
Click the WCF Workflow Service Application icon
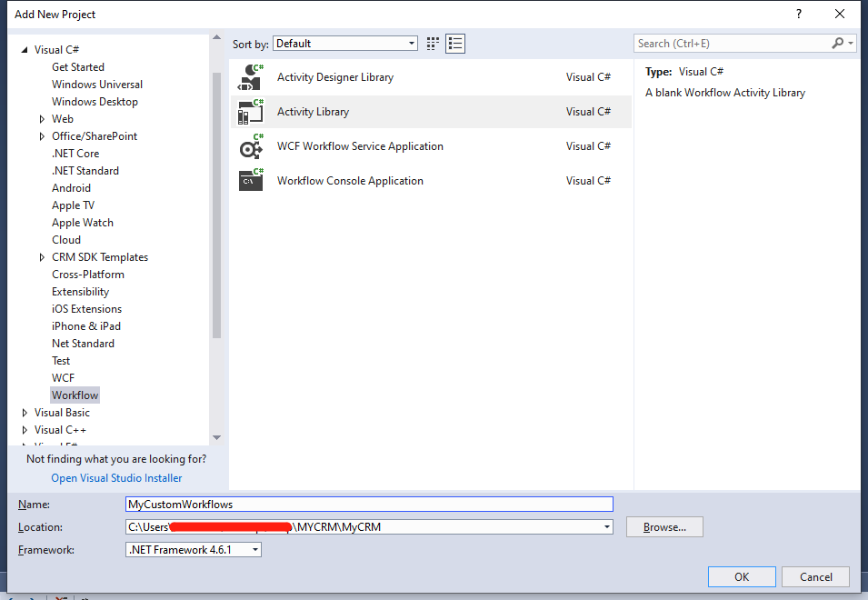(250, 146)
